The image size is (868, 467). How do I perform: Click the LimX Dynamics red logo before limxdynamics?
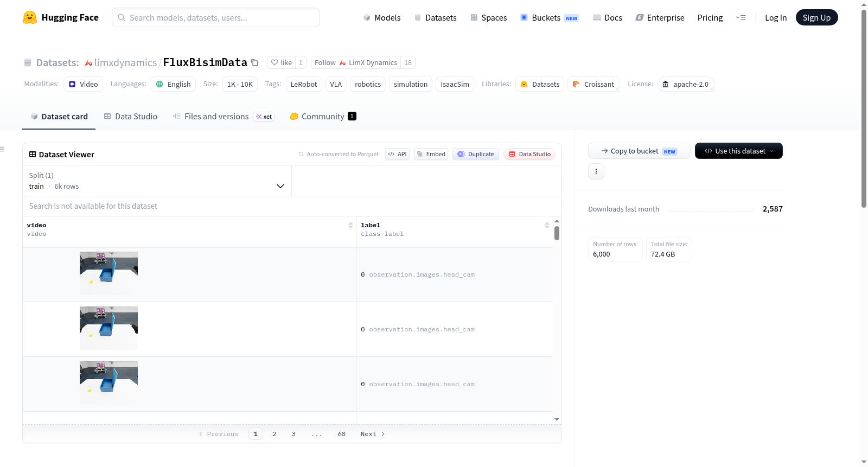(x=88, y=63)
